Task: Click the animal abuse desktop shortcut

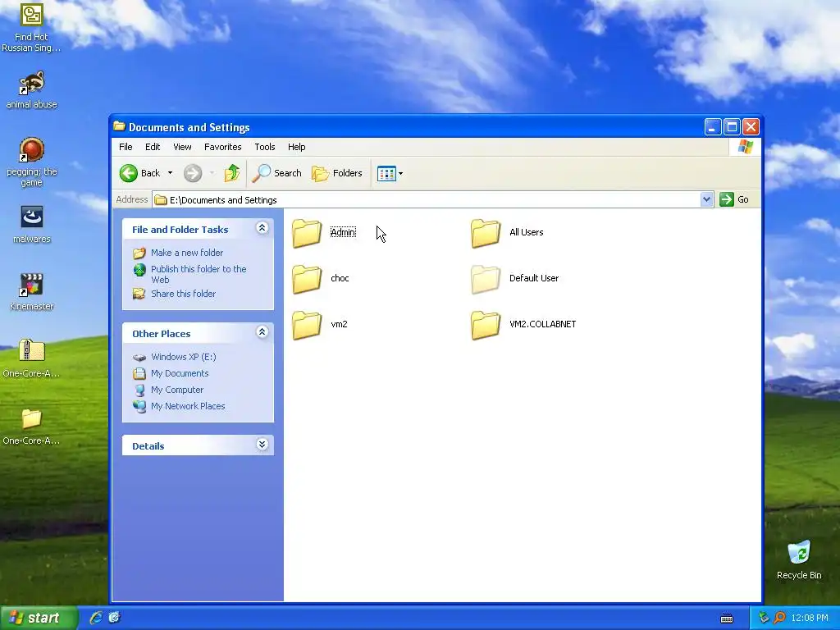Action: [x=32, y=83]
